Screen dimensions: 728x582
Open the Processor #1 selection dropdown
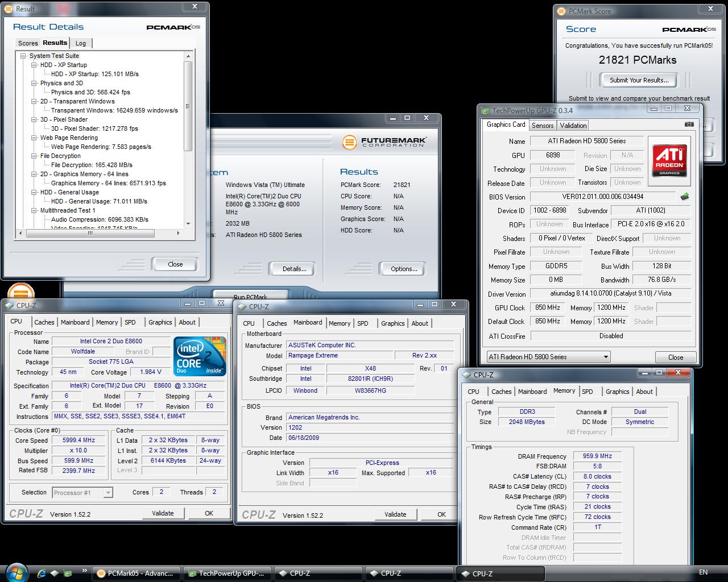tap(82, 493)
